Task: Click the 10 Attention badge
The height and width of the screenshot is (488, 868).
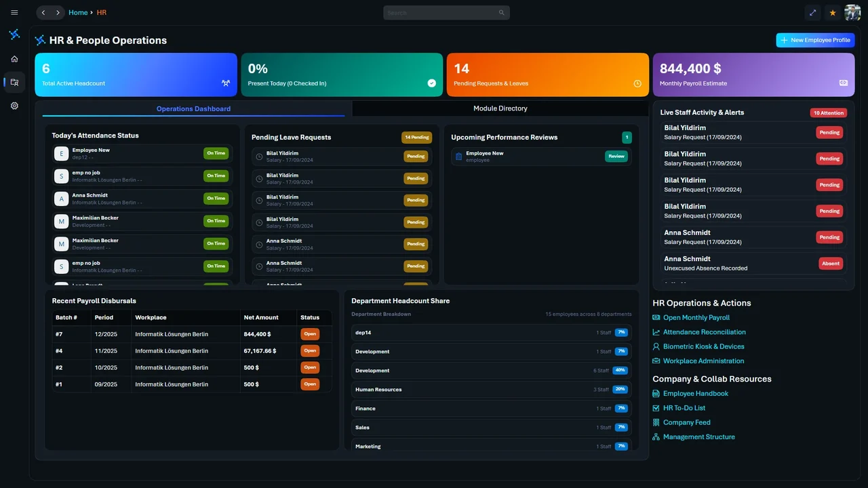Action: click(x=829, y=113)
